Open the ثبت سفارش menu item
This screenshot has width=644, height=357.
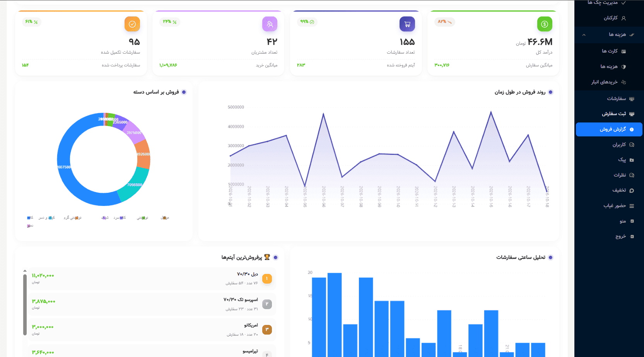[609, 114]
